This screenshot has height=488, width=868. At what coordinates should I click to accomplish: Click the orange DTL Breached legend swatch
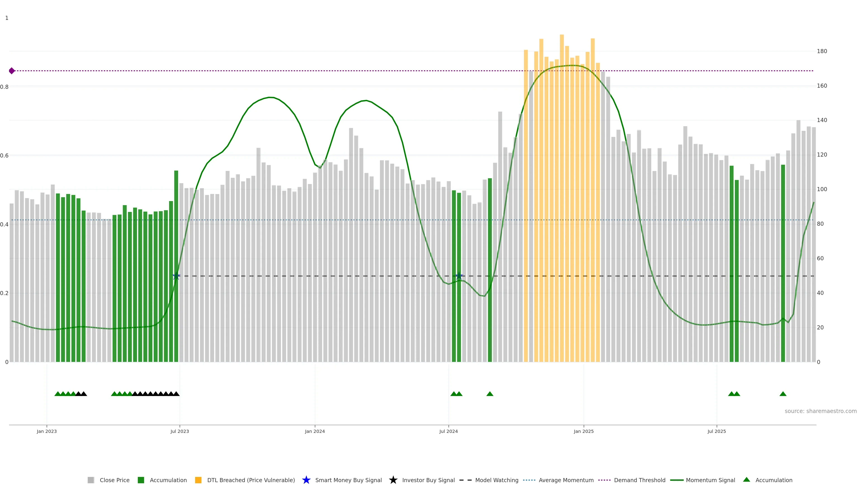198,480
